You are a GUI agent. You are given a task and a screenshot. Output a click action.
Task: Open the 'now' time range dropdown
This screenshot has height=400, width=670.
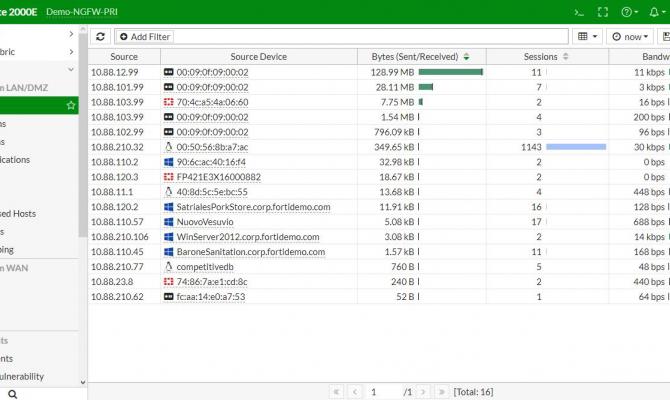tap(630, 37)
